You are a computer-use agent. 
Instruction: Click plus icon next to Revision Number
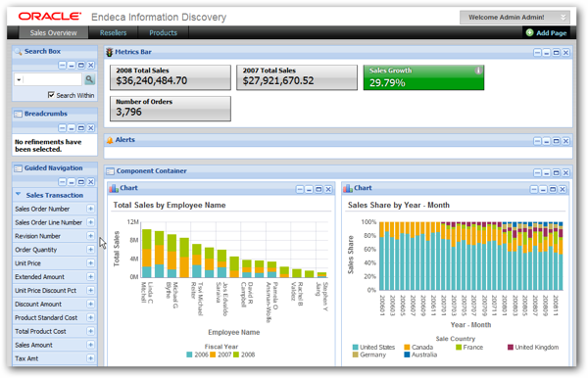tap(90, 236)
